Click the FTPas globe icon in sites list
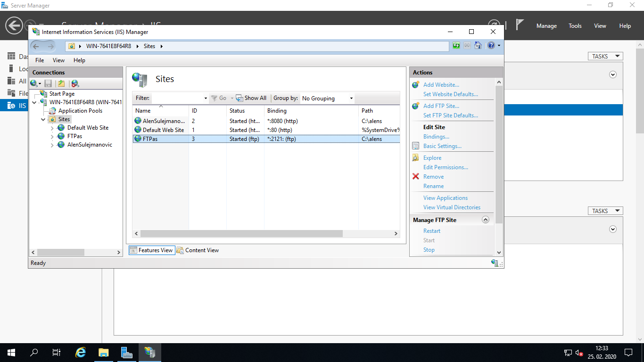Image resolution: width=644 pixels, height=362 pixels. click(x=138, y=139)
